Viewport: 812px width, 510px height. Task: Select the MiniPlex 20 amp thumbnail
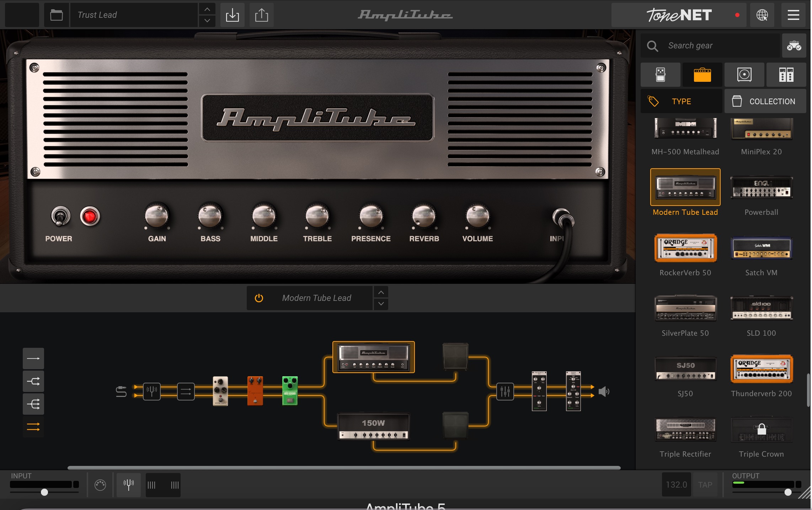coord(761,129)
